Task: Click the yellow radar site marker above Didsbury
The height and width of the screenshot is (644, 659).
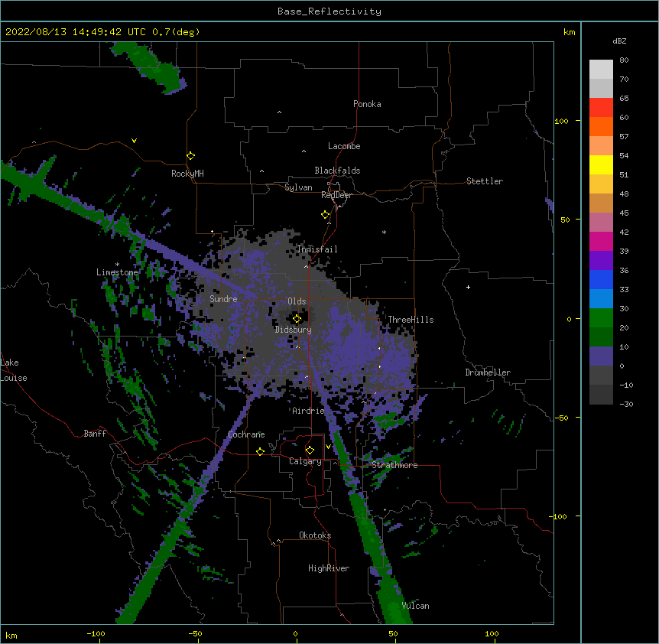Action: pyautogui.click(x=297, y=319)
